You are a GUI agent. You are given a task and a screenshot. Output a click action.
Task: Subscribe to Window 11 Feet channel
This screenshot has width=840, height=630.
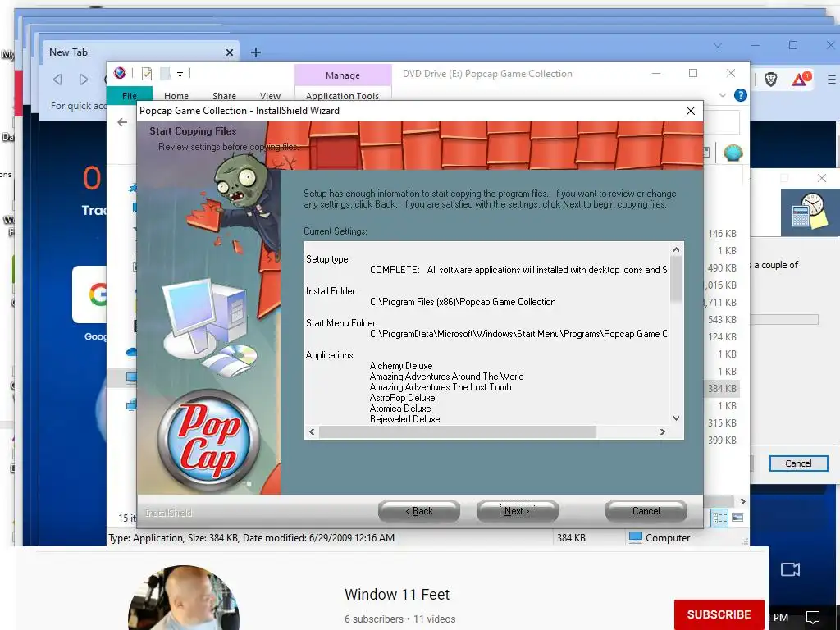(719, 614)
